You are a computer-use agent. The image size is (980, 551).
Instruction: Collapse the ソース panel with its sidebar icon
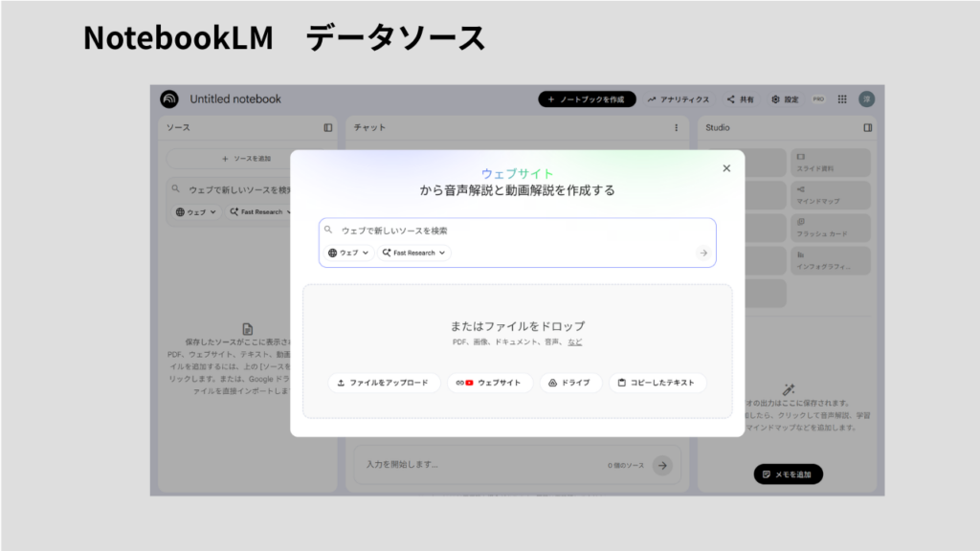coord(327,127)
